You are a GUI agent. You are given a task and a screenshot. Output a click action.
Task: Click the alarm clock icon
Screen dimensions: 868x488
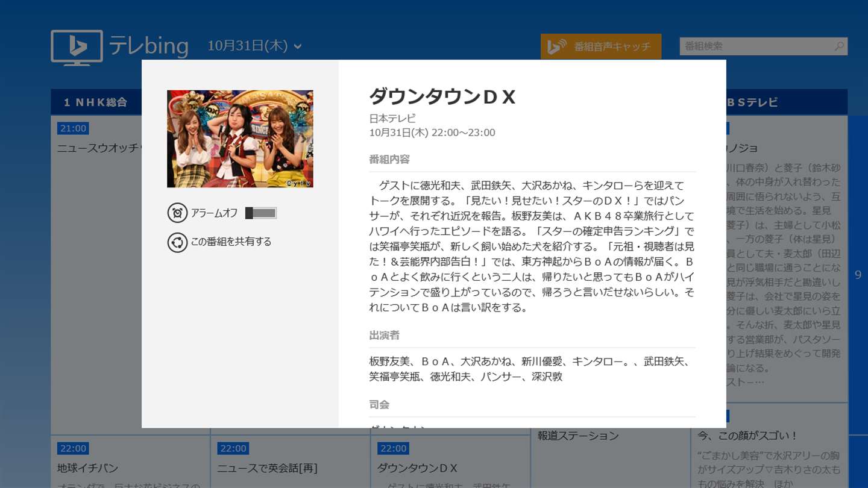point(177,213)
